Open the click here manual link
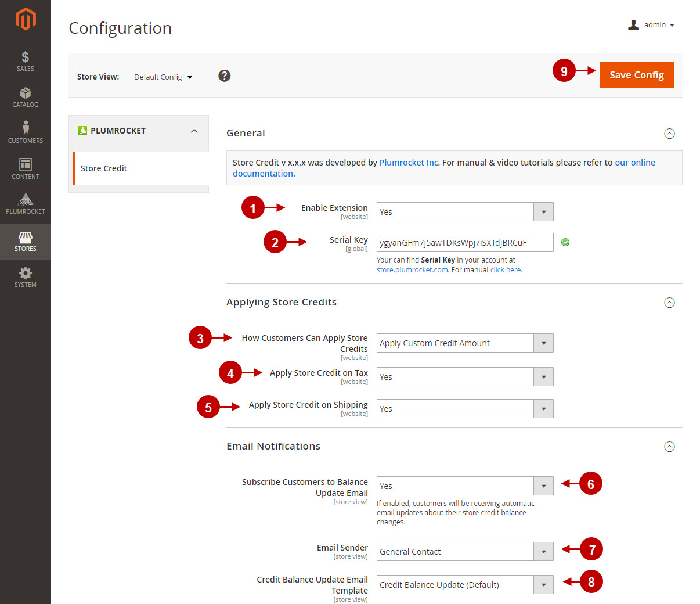Image resolution: width=700 pixels, height=604 pixels. (x=506, y=269)
